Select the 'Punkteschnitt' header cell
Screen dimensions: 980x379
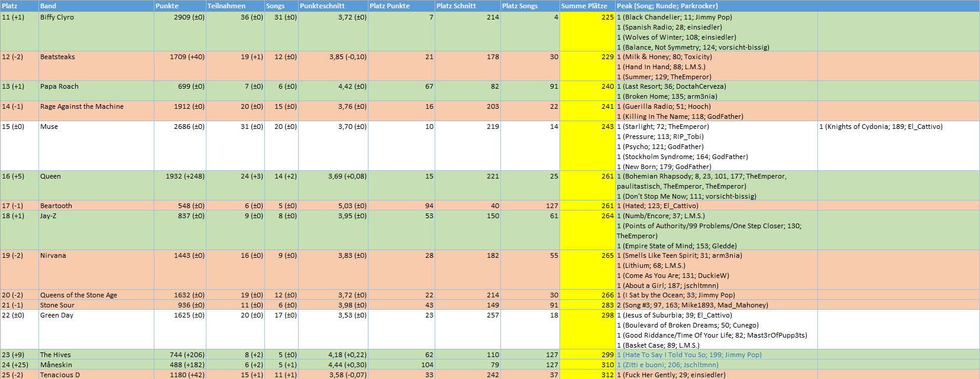click(333, 6)
